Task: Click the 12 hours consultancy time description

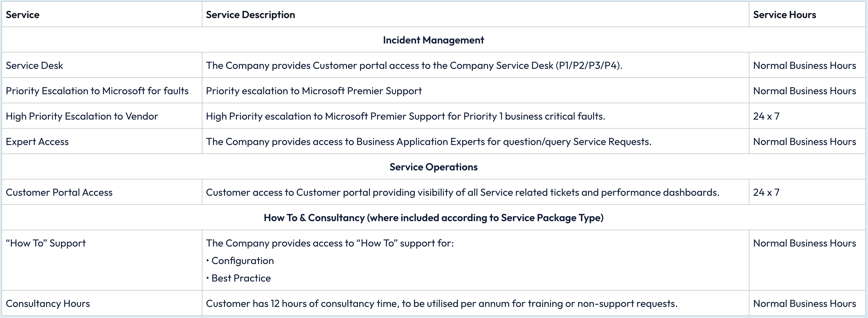Action: coord(441,303)
